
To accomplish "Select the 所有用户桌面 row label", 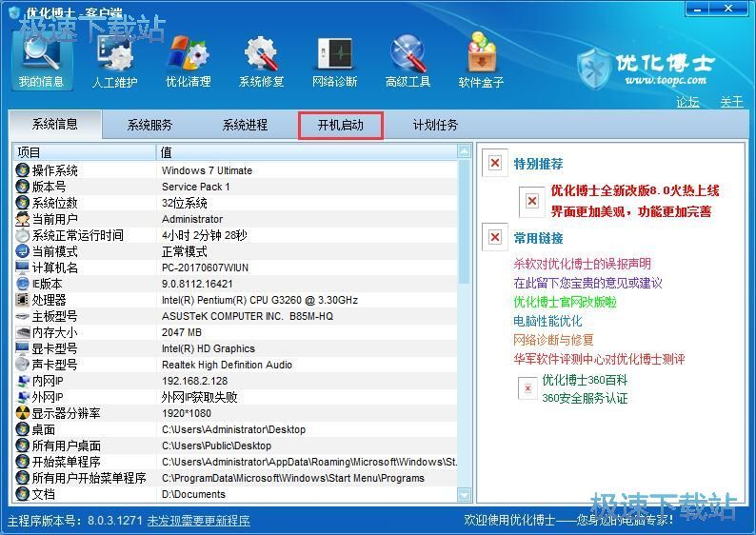I will tap(66, 446).
